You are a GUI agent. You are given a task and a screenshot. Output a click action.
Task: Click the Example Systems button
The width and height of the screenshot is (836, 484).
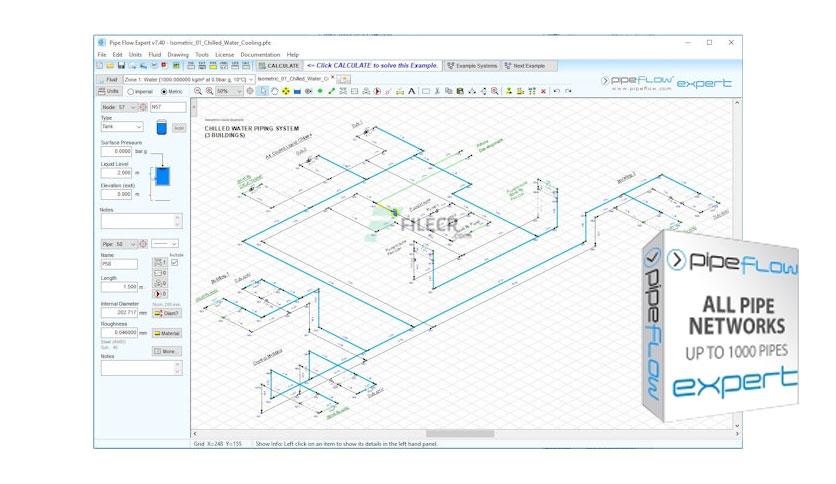tap(472, 66)
